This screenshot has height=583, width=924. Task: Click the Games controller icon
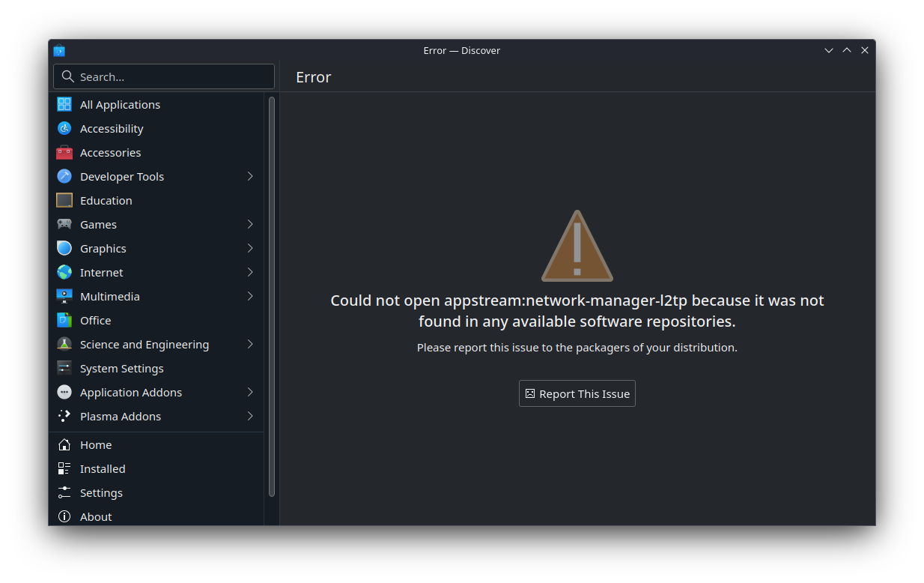tap(64, 224)
